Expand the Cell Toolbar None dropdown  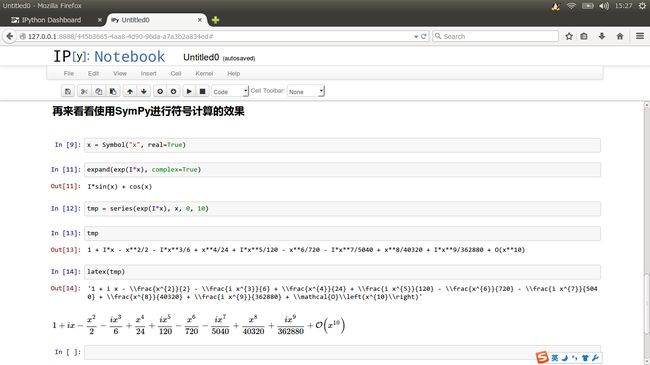point(306,91)
